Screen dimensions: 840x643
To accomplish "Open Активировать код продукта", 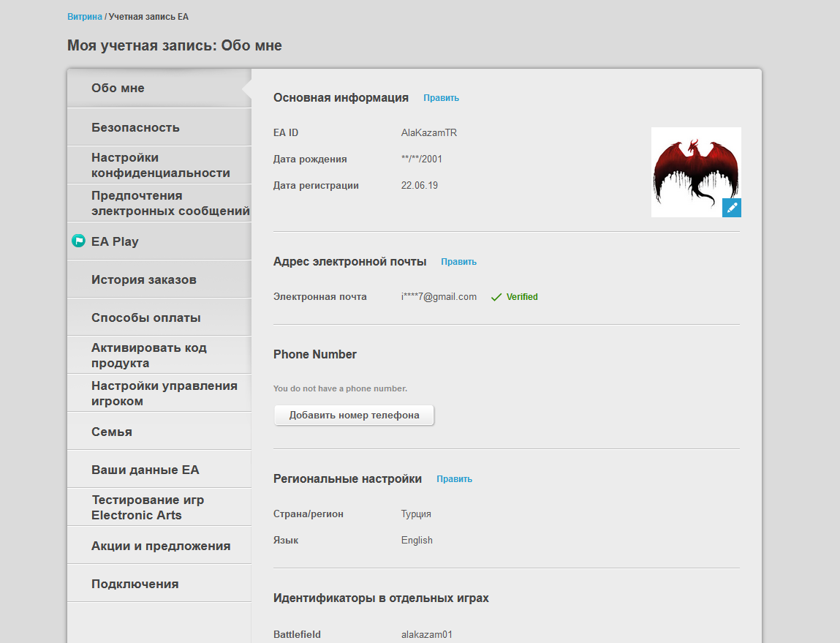I will (159, 356).
